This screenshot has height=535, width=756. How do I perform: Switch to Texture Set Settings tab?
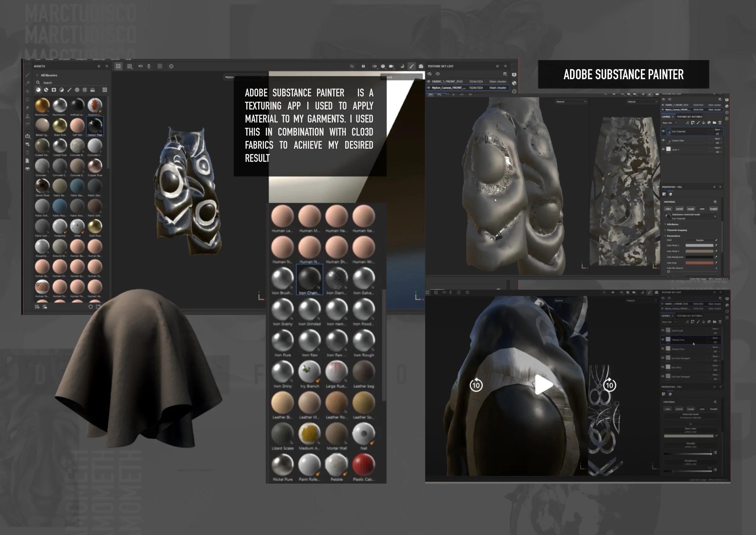coord(689,117)
